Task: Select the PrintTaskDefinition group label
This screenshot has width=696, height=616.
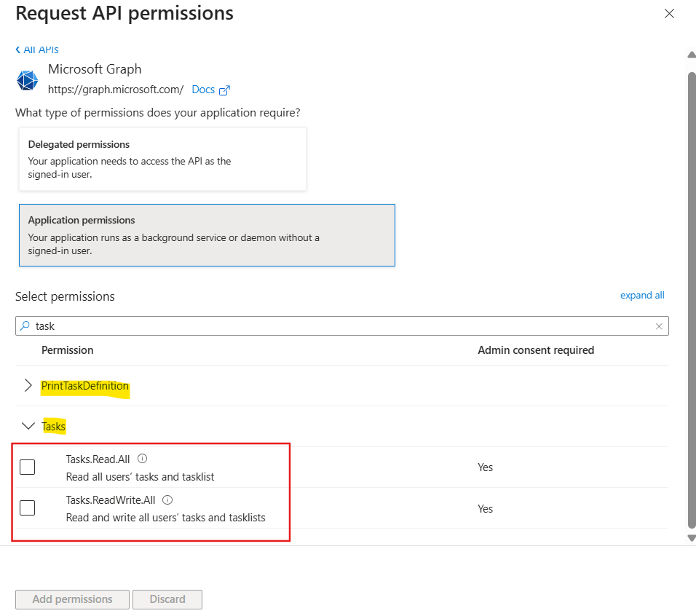Action: pyautogui.click(x=84, y=386)
